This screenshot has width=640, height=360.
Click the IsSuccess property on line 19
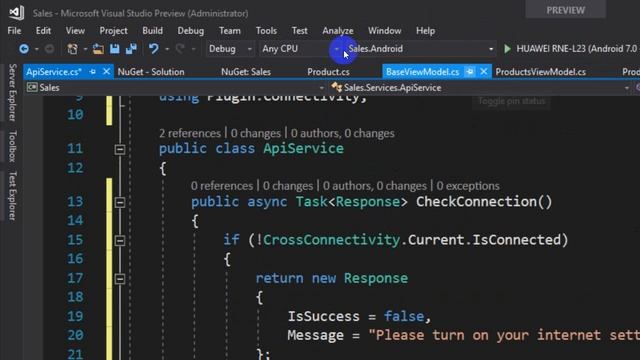coord(324,316)
